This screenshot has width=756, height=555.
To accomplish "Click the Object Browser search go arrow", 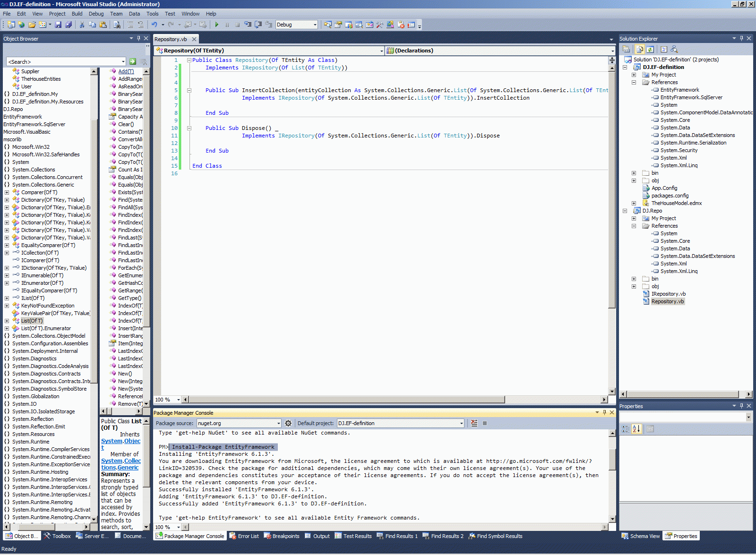I will 133,61.
